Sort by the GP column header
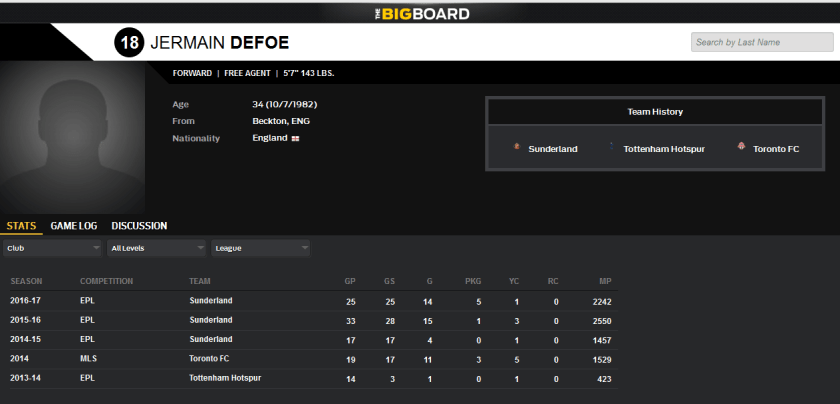 350,281
